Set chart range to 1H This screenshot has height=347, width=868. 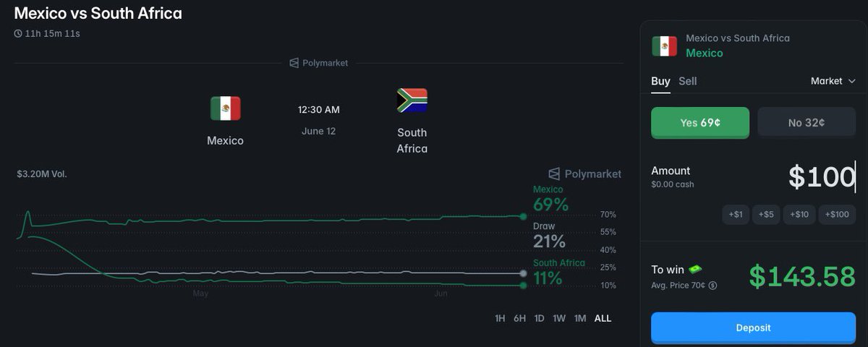[500, 318]
